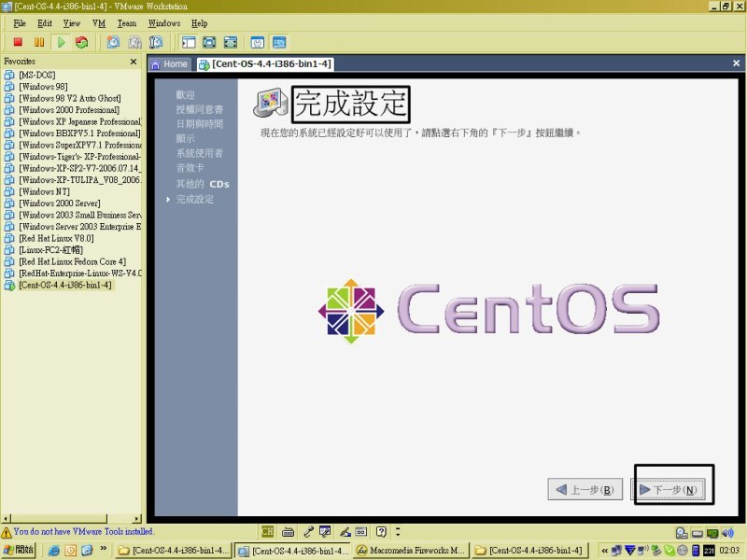This screenshot has height=560, width=747.
Task: Click the Summary view toolbar icon
Action: tap(258, 42)
